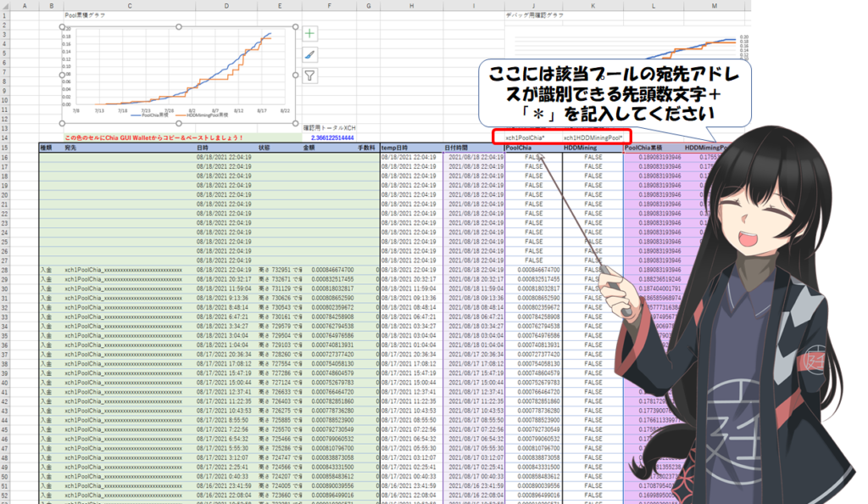
Task: Select row 15 header
Action: tap(5, 148)
